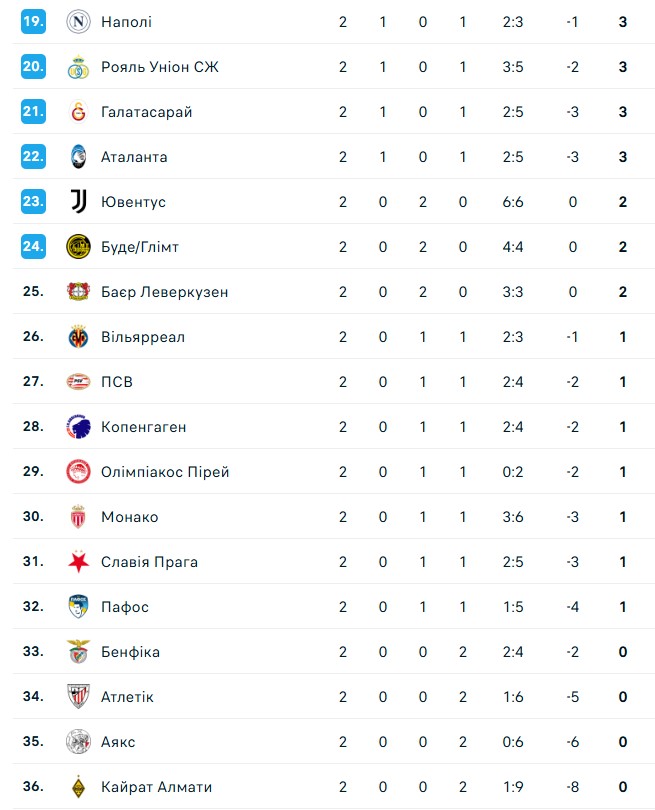Open the Пафос team page link
Viewport: 655px width, 810px height.
(x=124, y=607)
